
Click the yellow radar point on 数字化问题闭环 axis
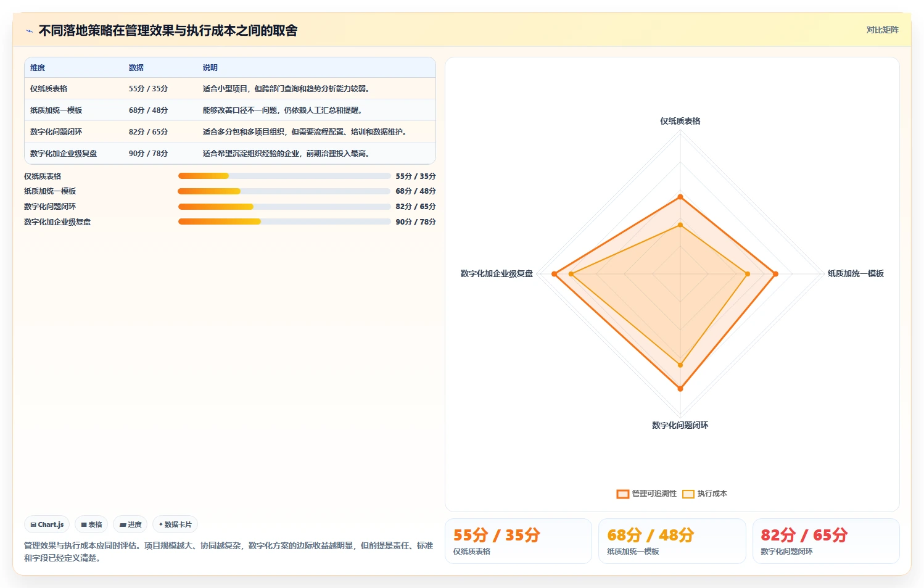point(680,365)
